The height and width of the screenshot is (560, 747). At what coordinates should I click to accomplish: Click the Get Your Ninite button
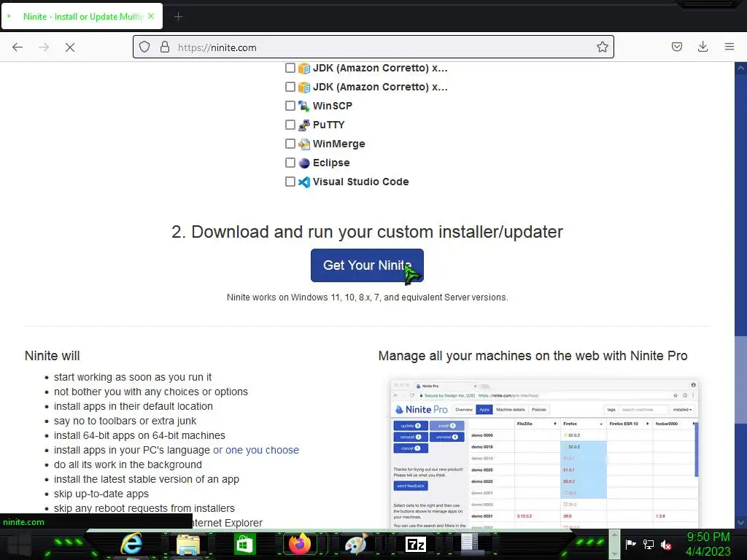pos(367,265)
